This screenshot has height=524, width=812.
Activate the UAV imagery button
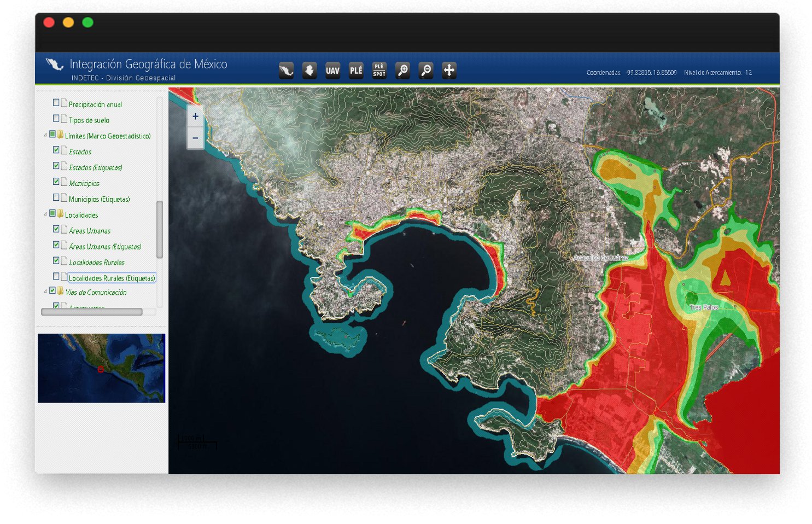pyautogui.click(x=332, y=71)
